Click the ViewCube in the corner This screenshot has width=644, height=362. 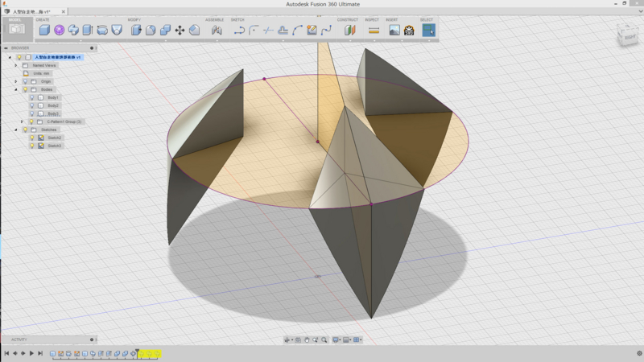[x=628, y=35]
